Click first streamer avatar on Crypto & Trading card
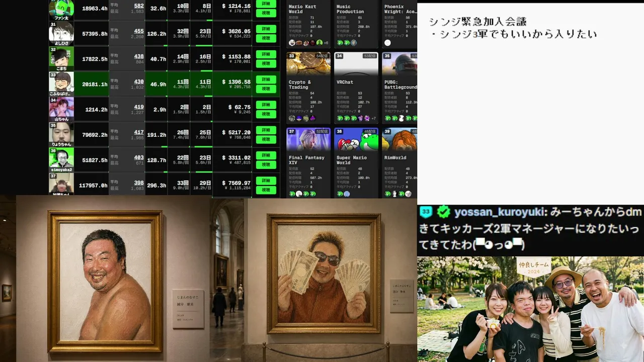This screenshot has width=644, height=362. pyautogui.click(x=292, y=118)
